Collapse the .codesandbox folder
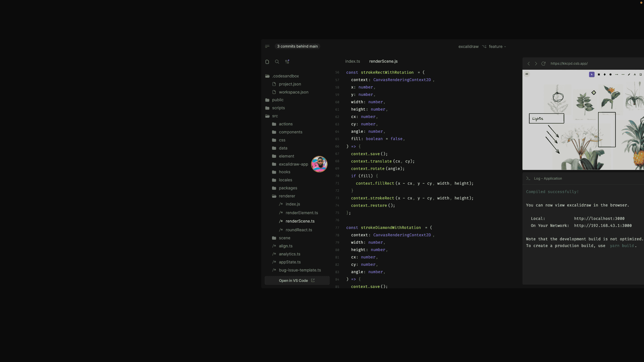This screenshot has height=362, width=644. (x=282, y=76)
